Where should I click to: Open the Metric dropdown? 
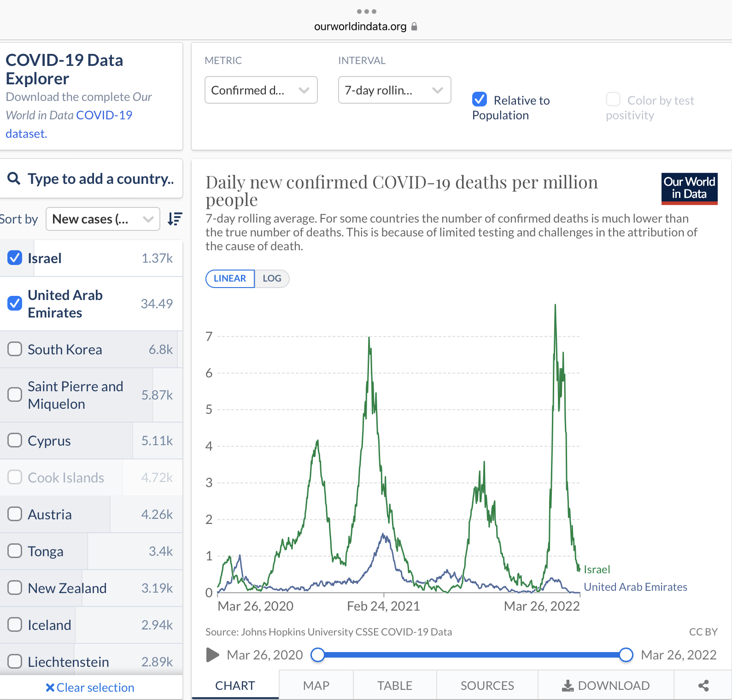point(261,90)
